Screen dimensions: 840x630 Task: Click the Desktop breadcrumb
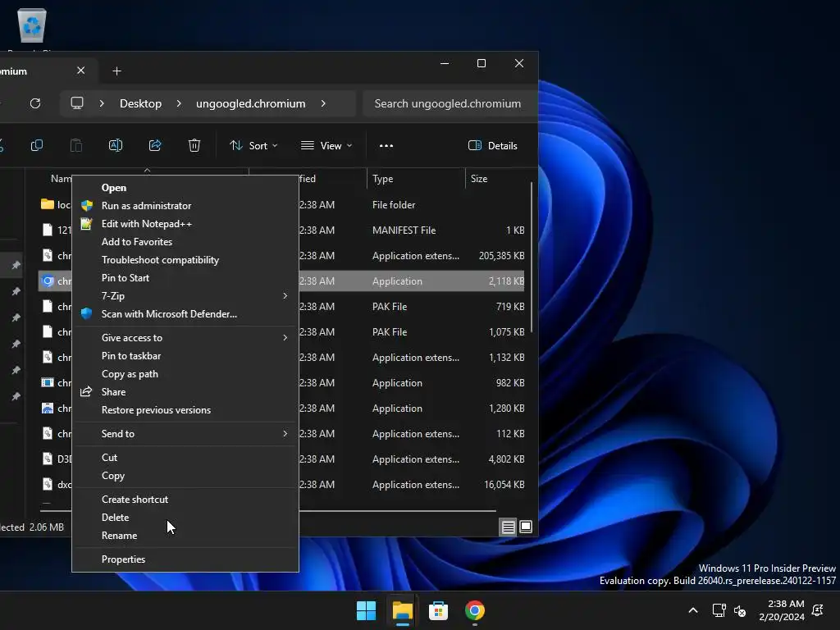coord(141,103)
